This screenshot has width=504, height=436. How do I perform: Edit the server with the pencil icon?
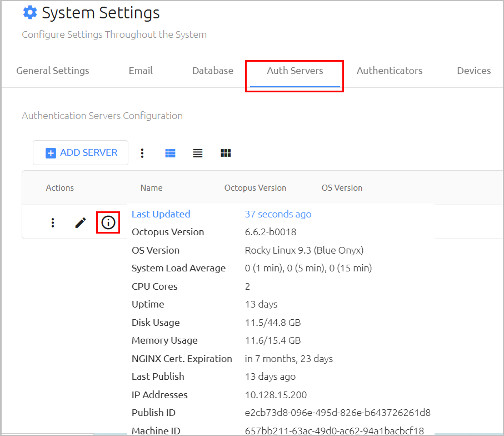tap(81, 222)
